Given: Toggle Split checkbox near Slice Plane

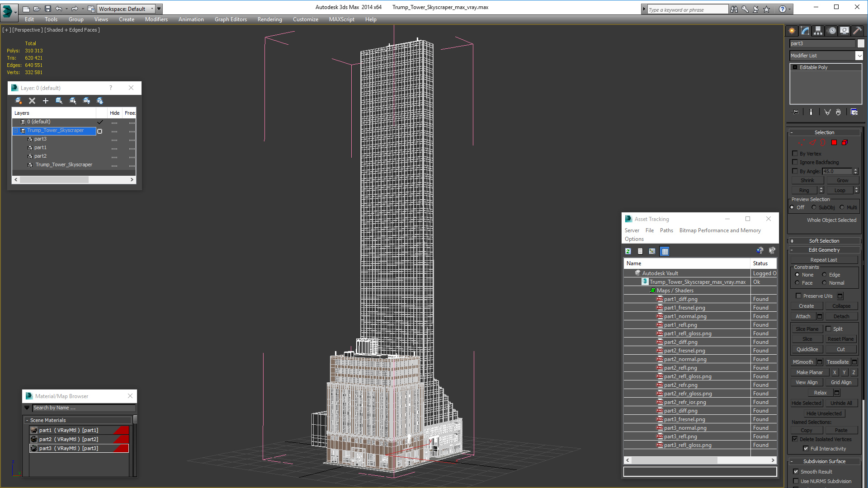Looking at the screenshot, I should point(829,329).
